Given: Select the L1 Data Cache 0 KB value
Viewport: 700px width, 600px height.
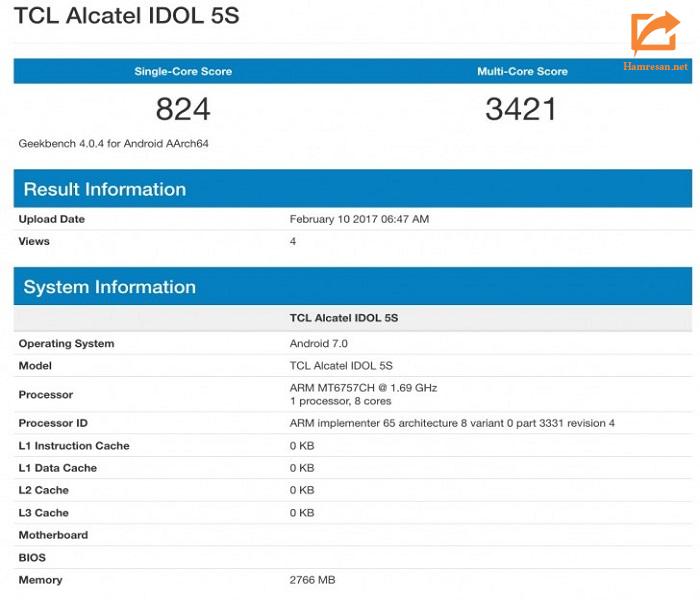Looking at the screenshot, I should click(x=302, y=468).
